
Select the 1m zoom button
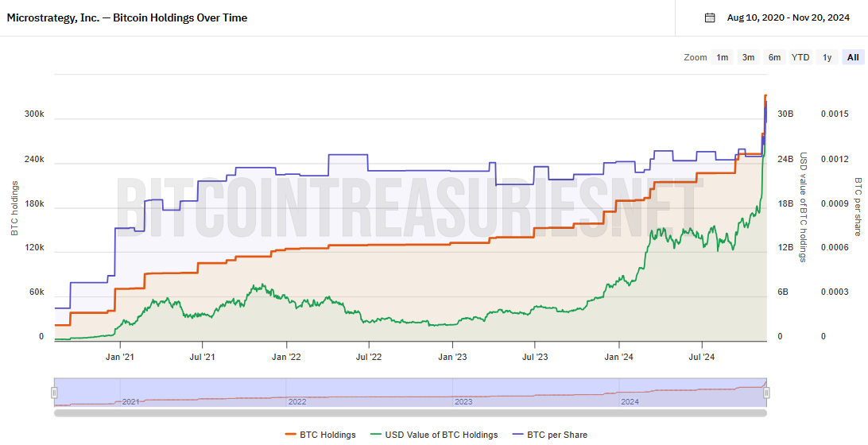point(722,57)
